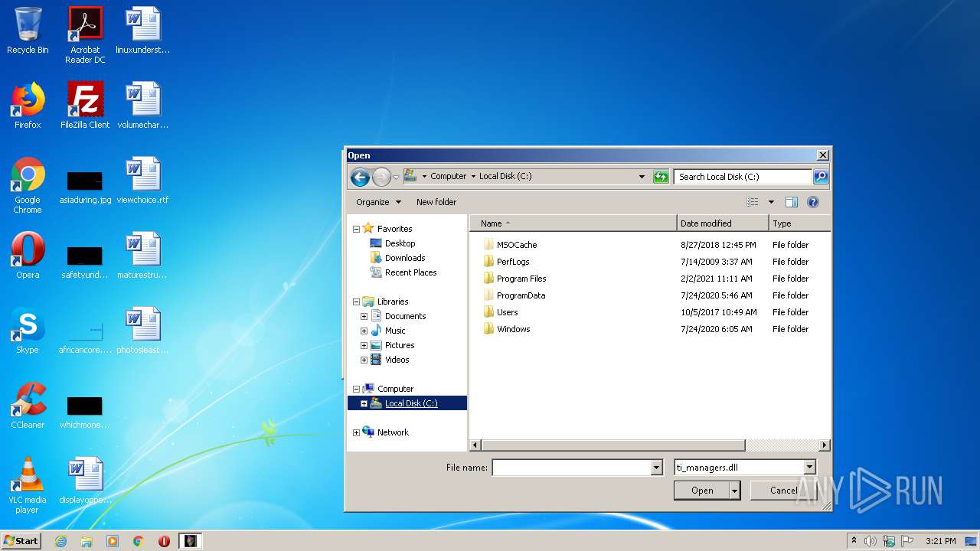Select Network in navigation pane
The width and height of the screenshot is (980, 551).
[393, 432]
